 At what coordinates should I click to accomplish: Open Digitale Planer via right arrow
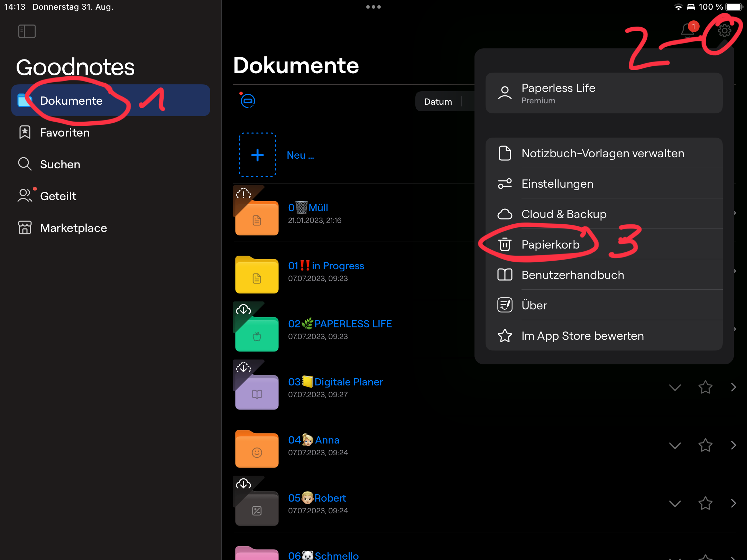(x=734, y=387)
